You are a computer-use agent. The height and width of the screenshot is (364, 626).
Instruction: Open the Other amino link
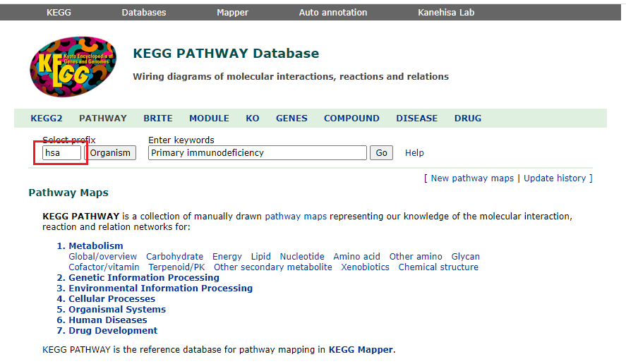416,257
